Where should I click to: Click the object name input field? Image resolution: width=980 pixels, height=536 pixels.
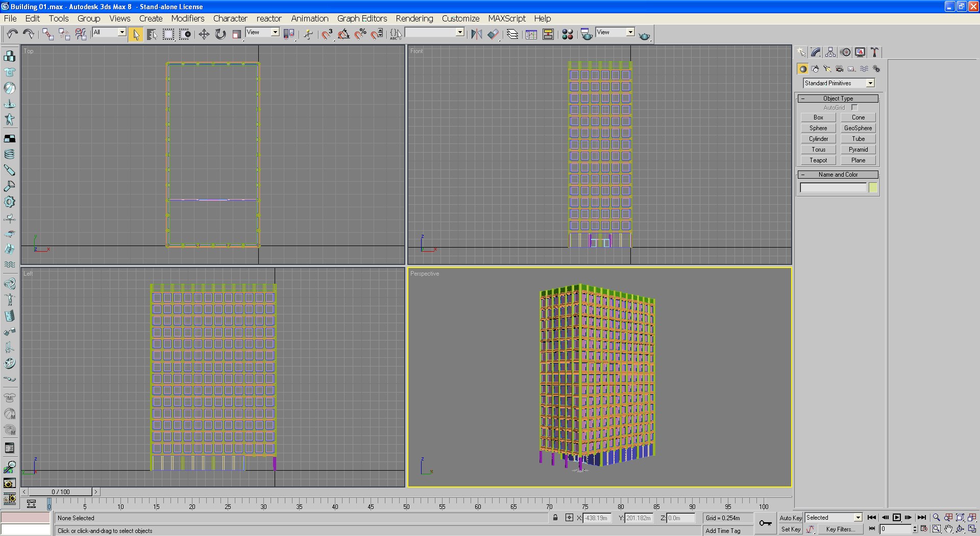point(834,188)
